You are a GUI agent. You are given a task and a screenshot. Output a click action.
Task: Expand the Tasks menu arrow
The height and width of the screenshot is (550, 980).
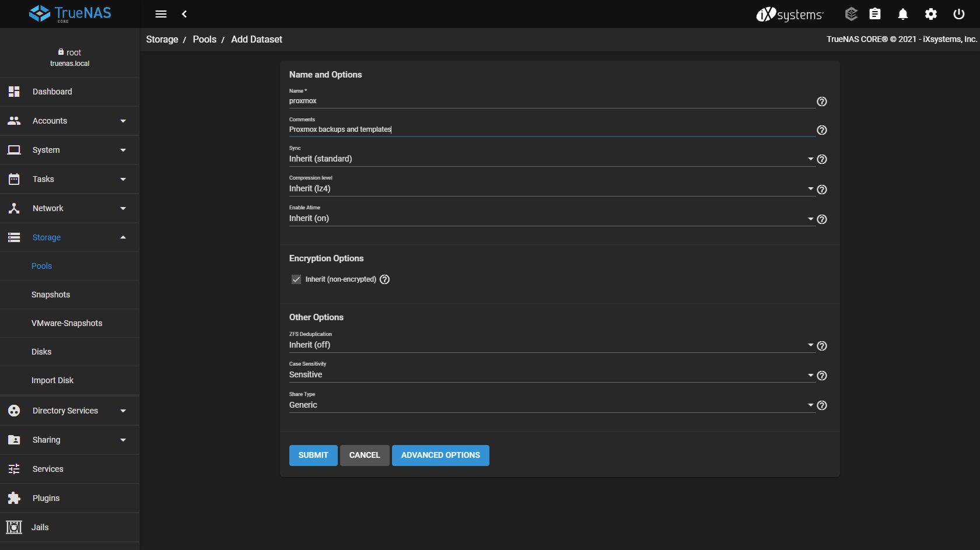point(123,179)
